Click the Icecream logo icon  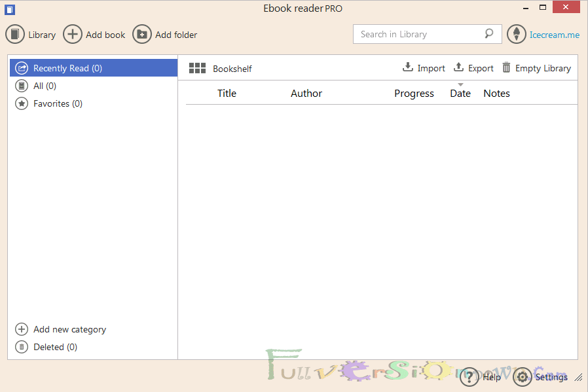click(517, 35)
